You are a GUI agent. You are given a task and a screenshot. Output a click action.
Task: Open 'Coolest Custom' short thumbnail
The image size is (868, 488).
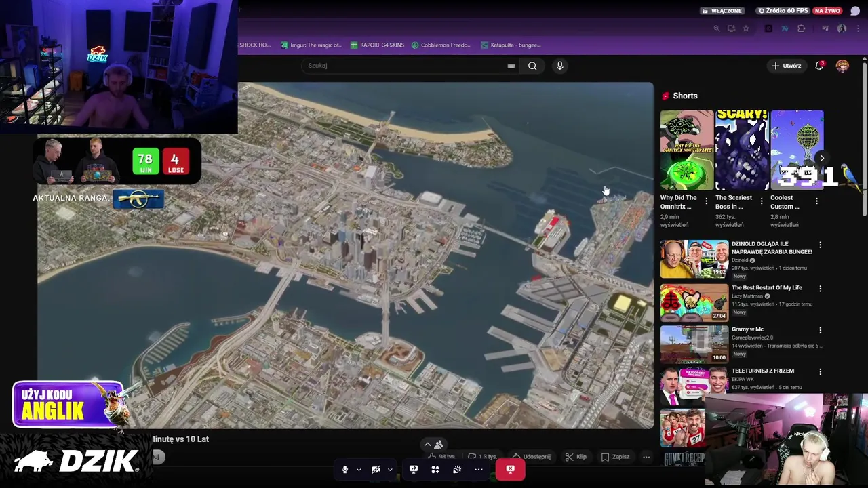(797, 150)
